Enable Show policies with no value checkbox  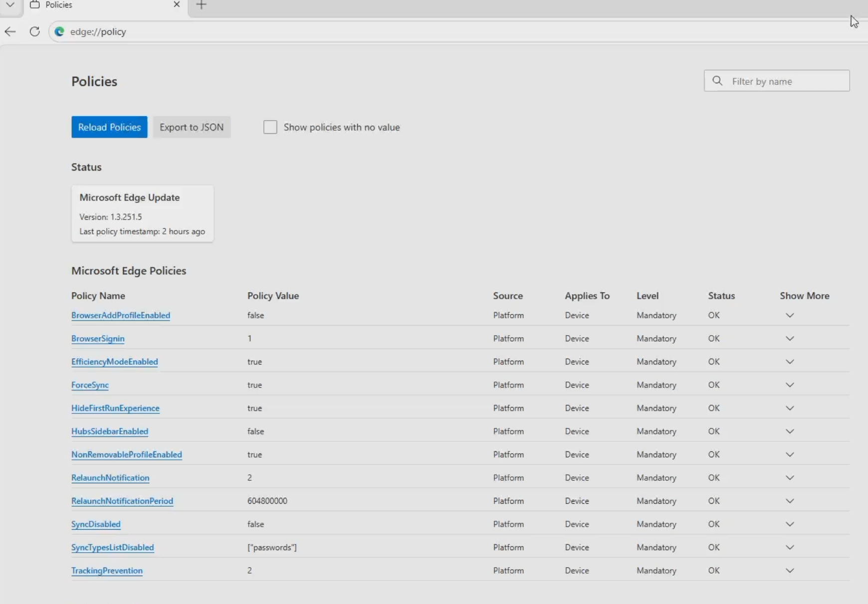tap(270, 127)
